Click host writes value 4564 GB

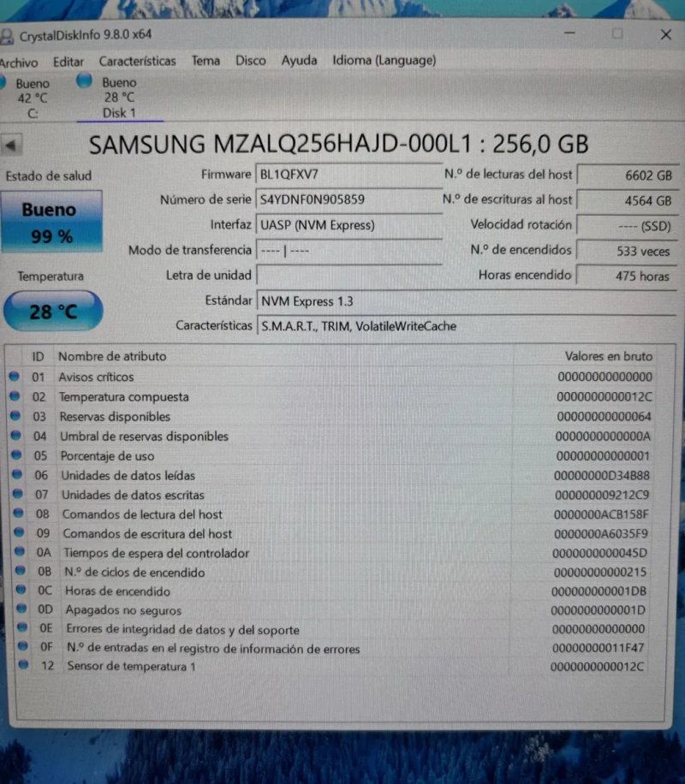627,200
